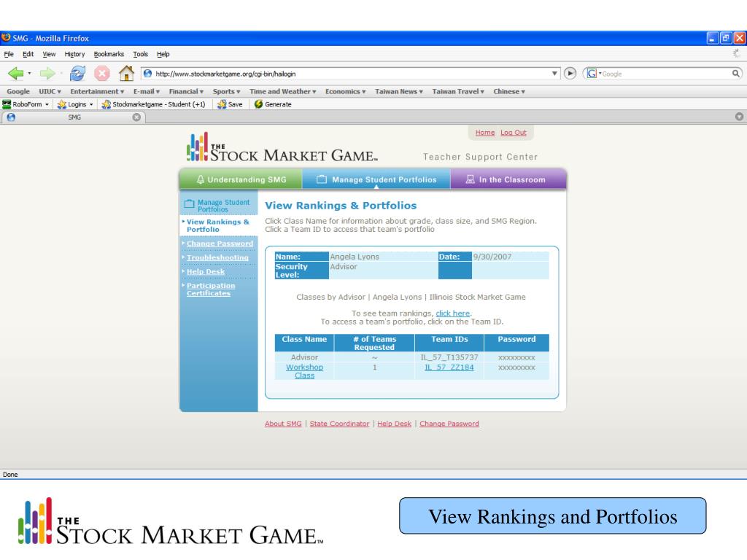Click the Stock Market Game logo in the page header

[282, 147]
